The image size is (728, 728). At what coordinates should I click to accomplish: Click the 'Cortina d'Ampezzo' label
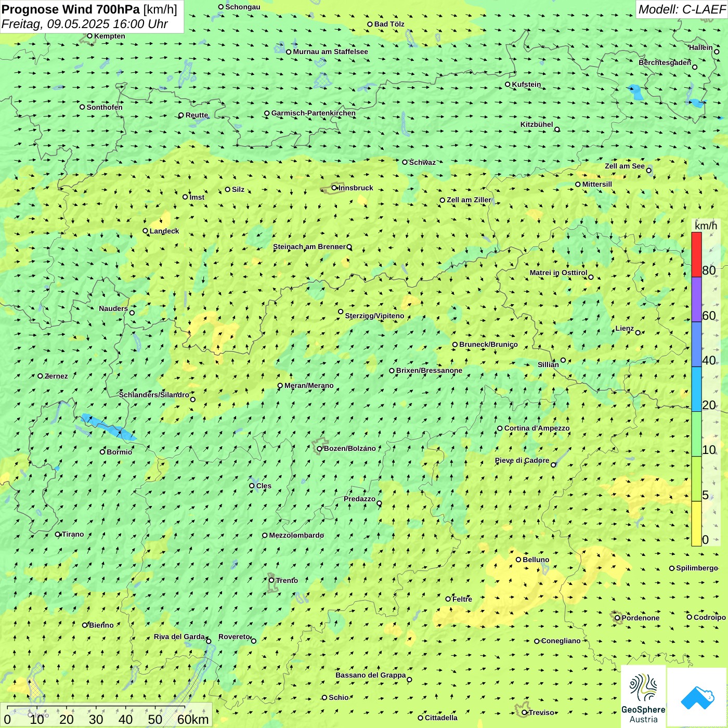537,428
